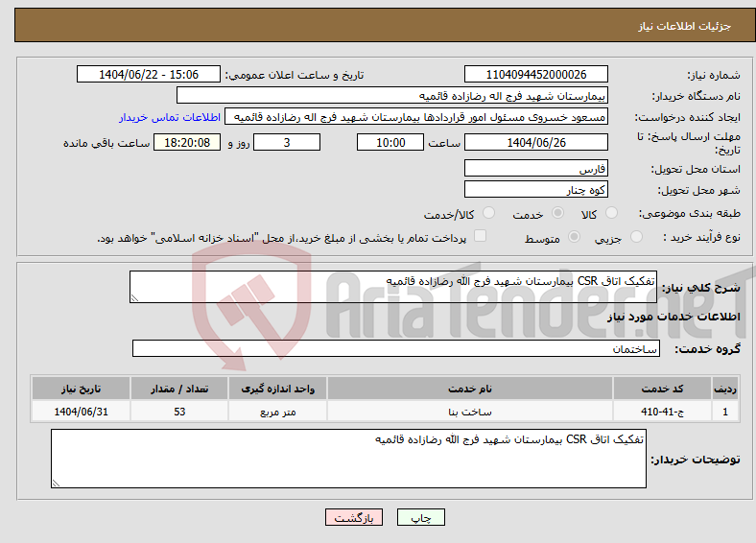Click service code cell ج-41-410

tap(663, 412)
